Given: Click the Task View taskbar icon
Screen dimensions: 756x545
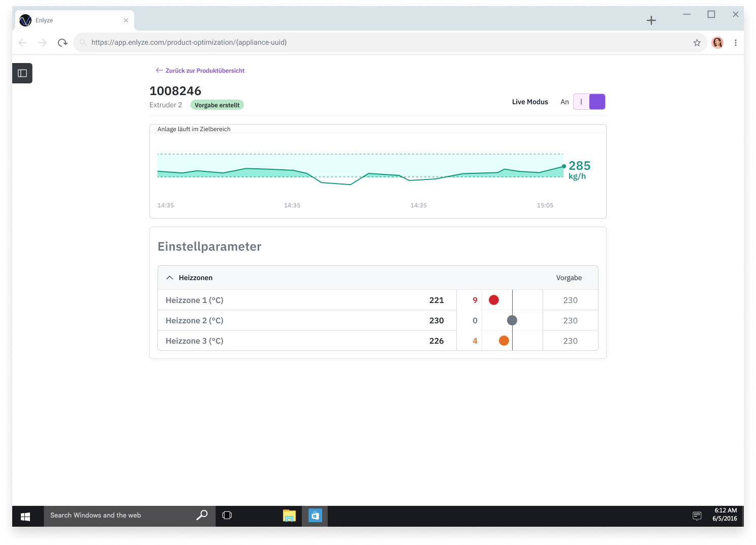Looking at the screenshot, I should coord(227,516).
